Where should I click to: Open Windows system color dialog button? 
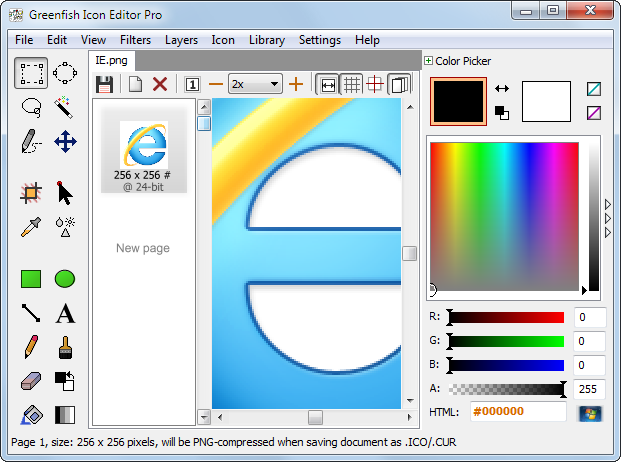[590, 414]
